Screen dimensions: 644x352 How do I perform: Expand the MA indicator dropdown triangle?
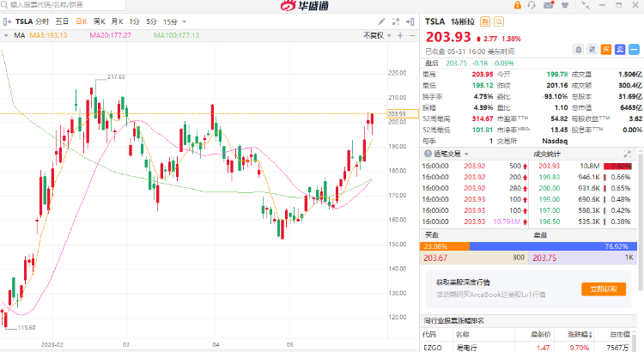(6, 36)
